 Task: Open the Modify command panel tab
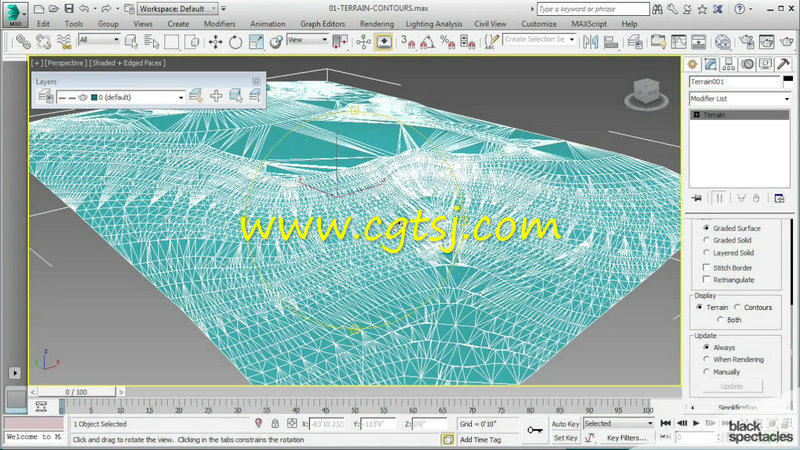coord(711,64)
